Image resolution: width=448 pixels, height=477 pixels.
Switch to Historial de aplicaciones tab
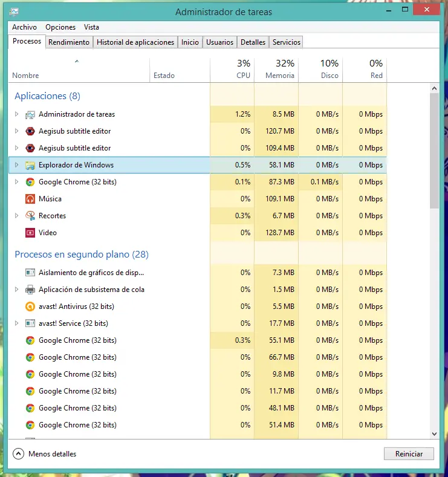(x=135, y=42)
